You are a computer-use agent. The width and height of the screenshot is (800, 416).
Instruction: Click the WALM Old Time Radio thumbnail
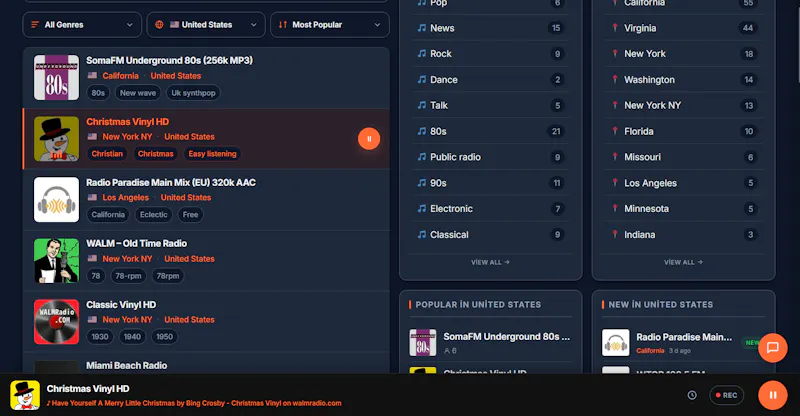coord(57,260)
